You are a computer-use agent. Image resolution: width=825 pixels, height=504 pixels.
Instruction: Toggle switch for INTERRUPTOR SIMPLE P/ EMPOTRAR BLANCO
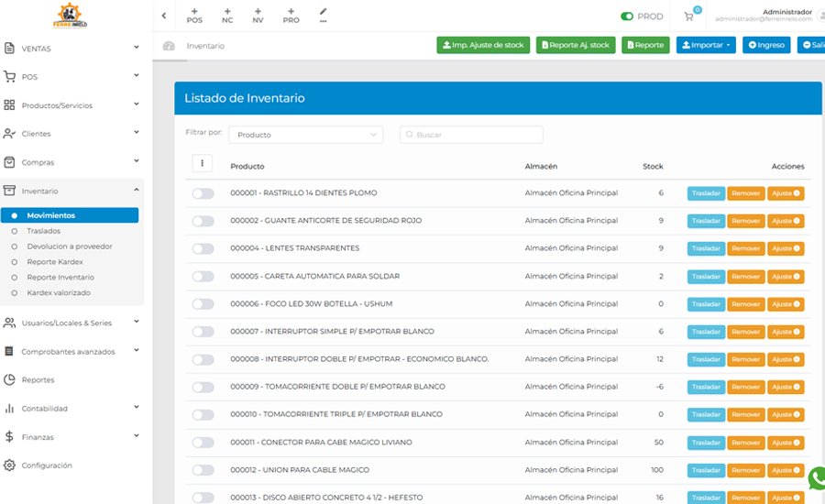pyautogui.click(x=203, y=332)
